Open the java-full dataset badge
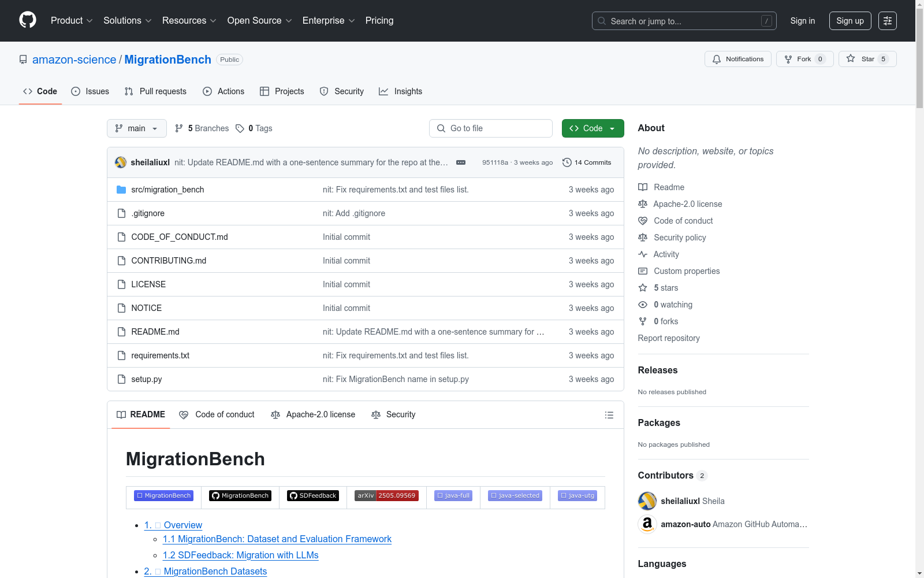The height and width of the screenshot is (578, 924). click(453, 495)
